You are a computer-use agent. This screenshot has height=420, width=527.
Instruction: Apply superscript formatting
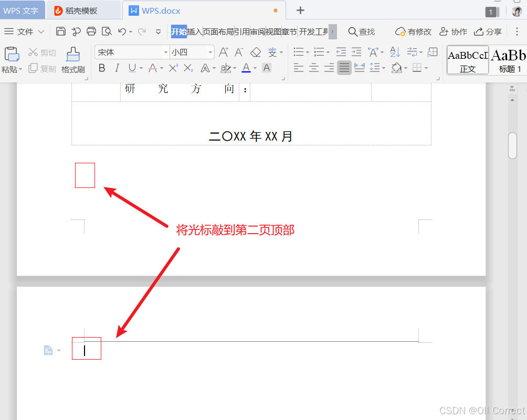(173, 68)
